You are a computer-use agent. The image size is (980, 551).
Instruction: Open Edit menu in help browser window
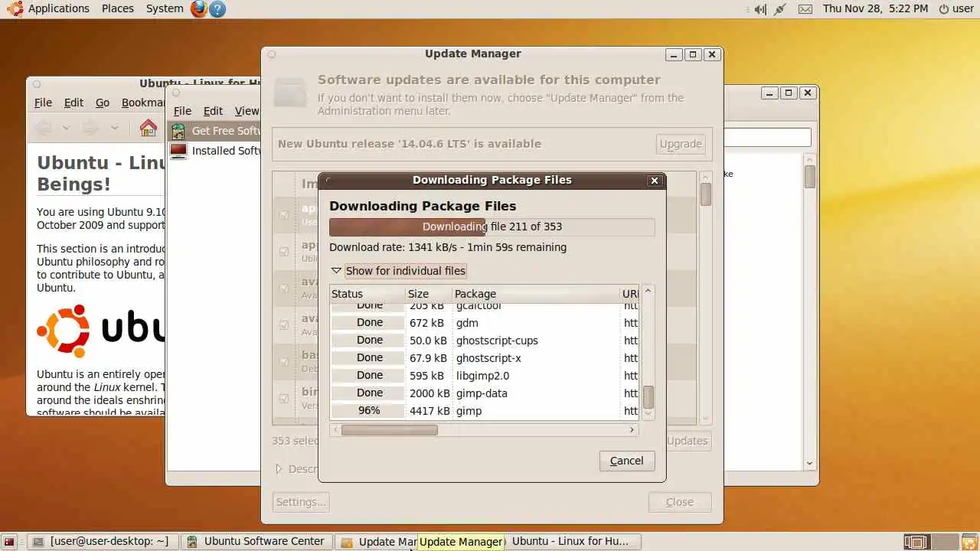click(x=73, y=103)
